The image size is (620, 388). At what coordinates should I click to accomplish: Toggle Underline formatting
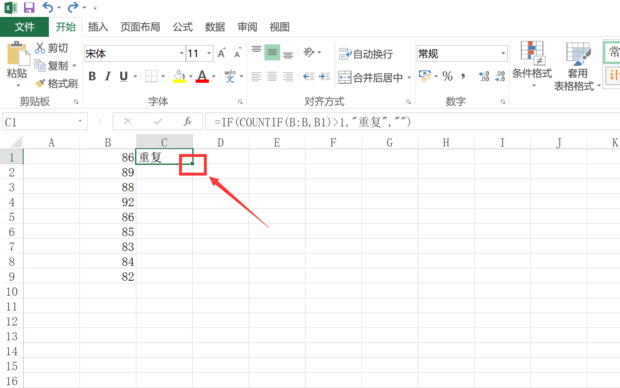(x=123, y=76)
